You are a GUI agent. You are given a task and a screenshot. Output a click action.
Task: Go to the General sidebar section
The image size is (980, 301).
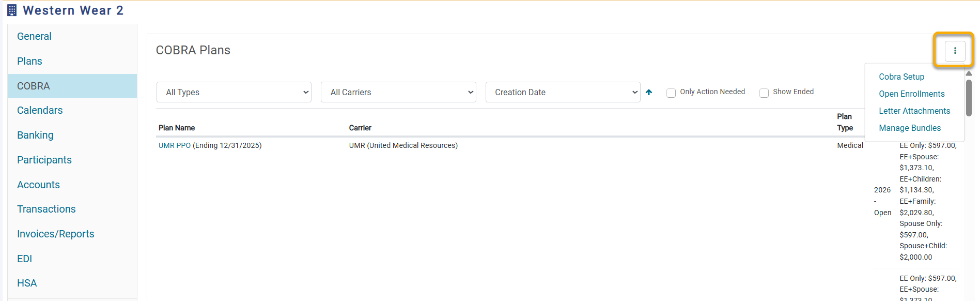pos(34,36)
